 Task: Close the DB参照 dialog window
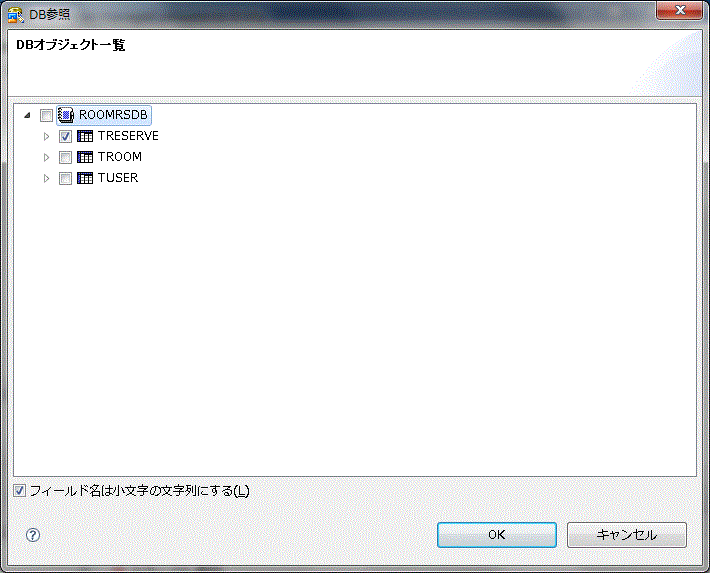click(680, 10)
